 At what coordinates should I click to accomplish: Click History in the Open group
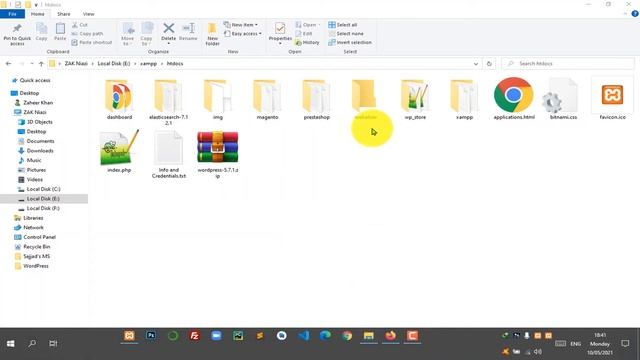tap(307, 42)
